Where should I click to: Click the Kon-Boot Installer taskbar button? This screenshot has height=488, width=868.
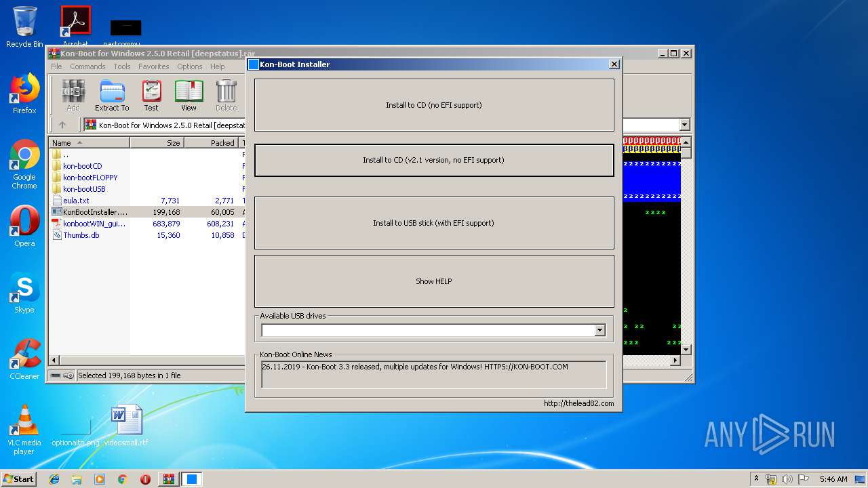192,479
